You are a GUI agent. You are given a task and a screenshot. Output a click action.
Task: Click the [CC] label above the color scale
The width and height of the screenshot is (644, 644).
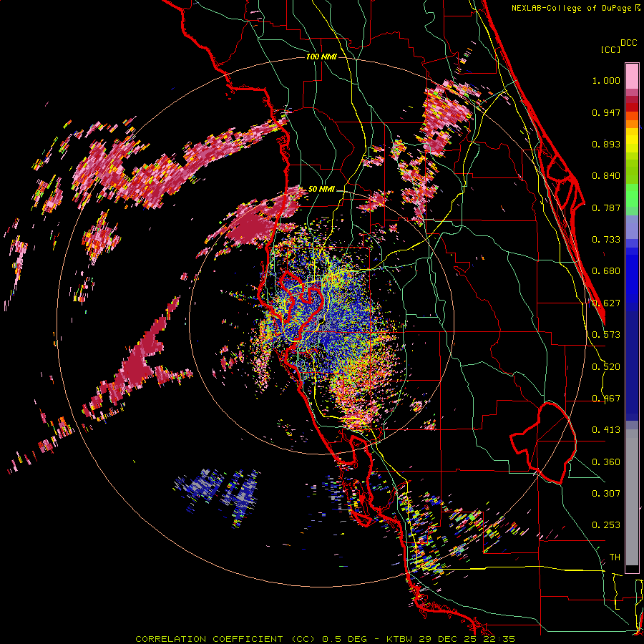coord(610,49)
